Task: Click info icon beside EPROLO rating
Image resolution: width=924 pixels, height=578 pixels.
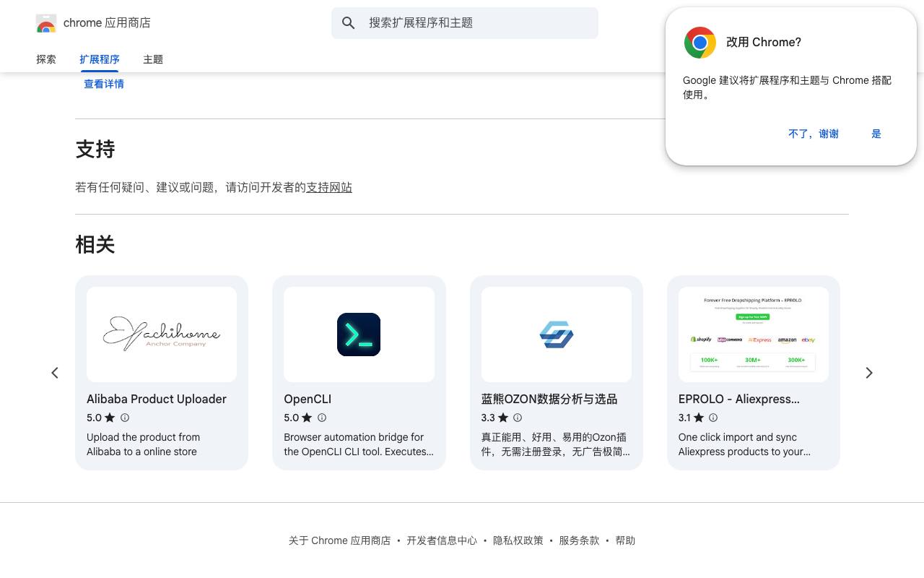Action: pos(713,418)
